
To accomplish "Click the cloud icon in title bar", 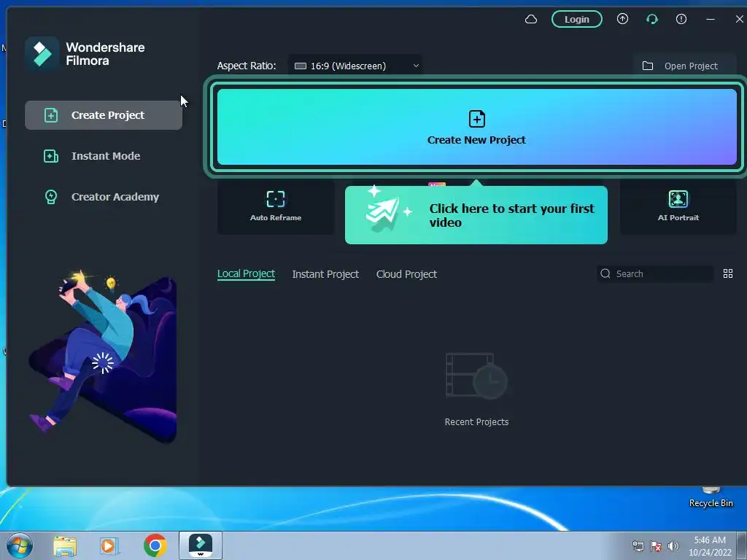I will click(531, 19).
